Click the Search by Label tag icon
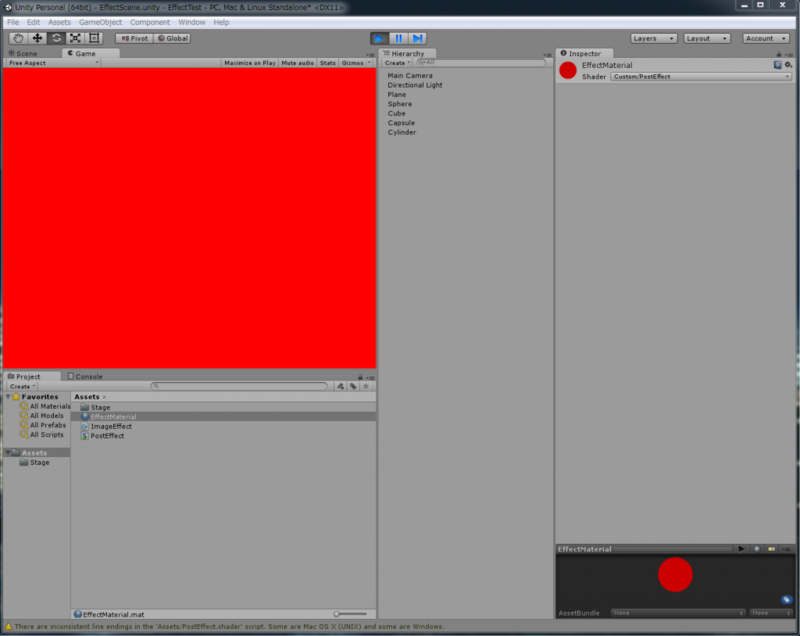 point(353,386)
